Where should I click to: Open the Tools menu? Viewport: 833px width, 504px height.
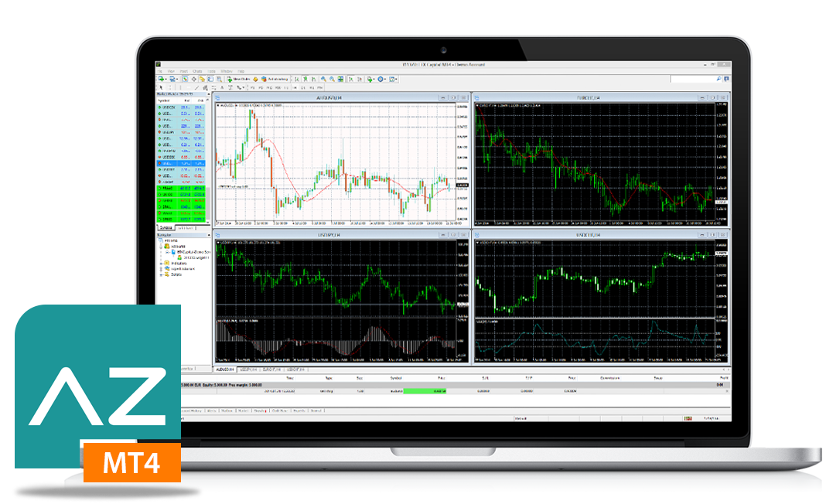pos(211,71)
